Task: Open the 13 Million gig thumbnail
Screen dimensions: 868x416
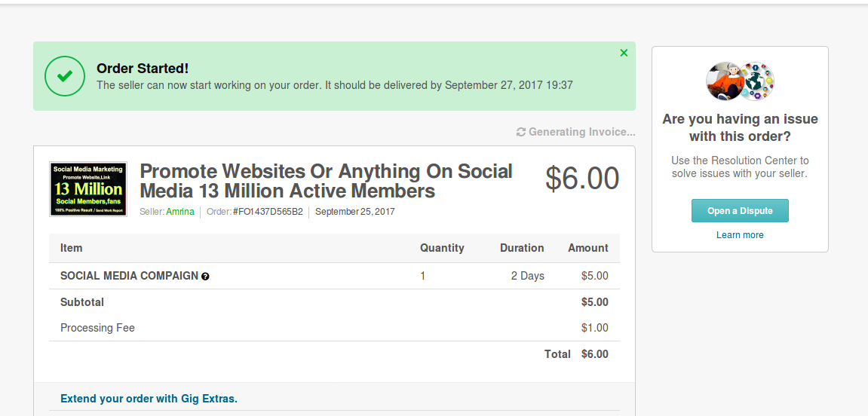Action: coord(88,188)
